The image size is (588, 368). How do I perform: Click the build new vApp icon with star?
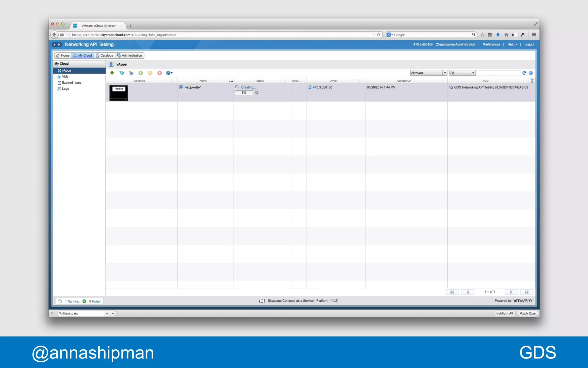pyautogui.click(x=131, y=73)
